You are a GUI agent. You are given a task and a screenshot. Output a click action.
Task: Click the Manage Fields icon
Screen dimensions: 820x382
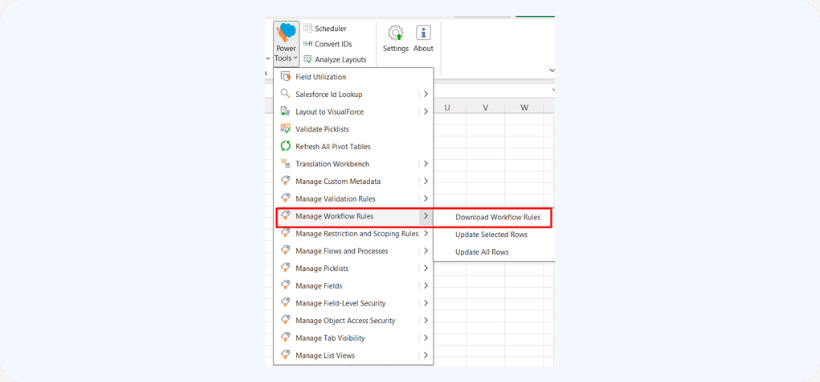pos(286,286)
